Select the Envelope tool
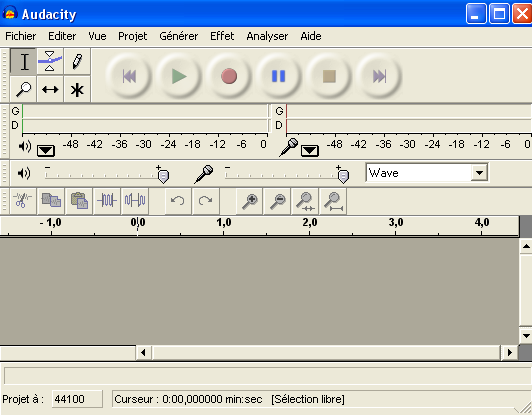This screenshot has width=532, height=415. tap(50, 61)
